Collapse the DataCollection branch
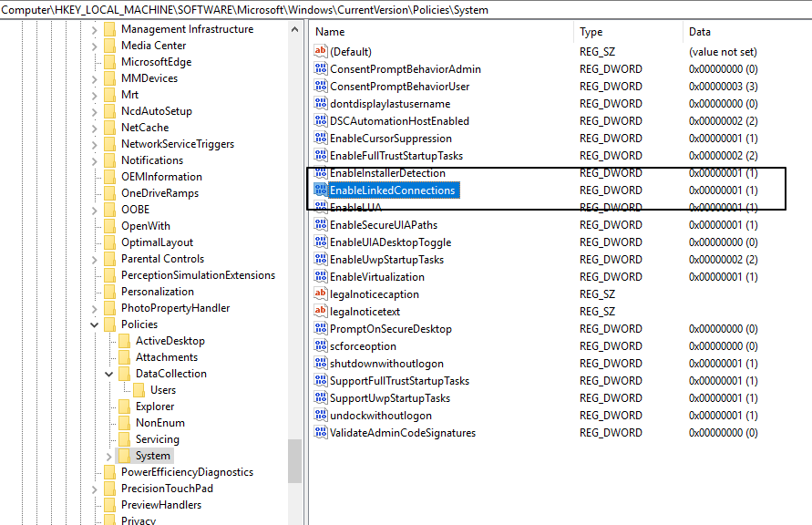Viewport: 812px width, 525px height. (x=108, y=373)
